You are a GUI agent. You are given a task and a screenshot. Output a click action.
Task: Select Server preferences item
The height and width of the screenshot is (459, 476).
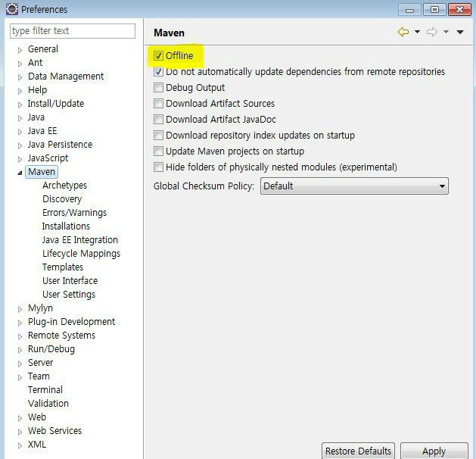[x=40, y=362]
